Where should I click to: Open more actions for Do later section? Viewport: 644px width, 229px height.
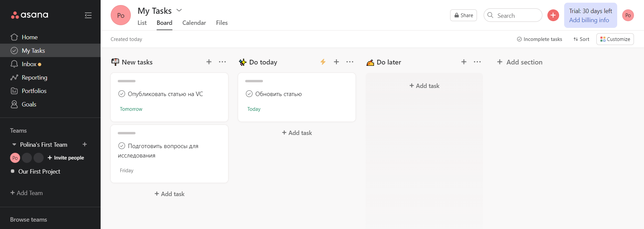pos(477,62)
